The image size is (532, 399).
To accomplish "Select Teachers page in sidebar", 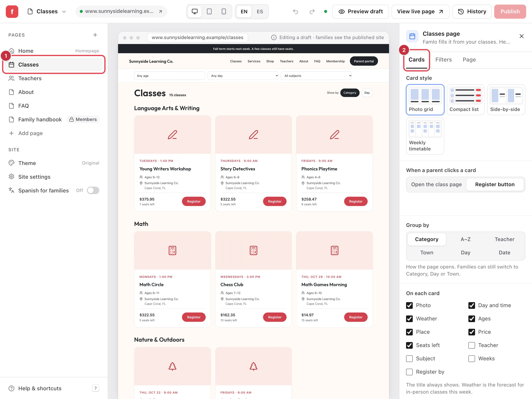I will (x=54, y=78).
